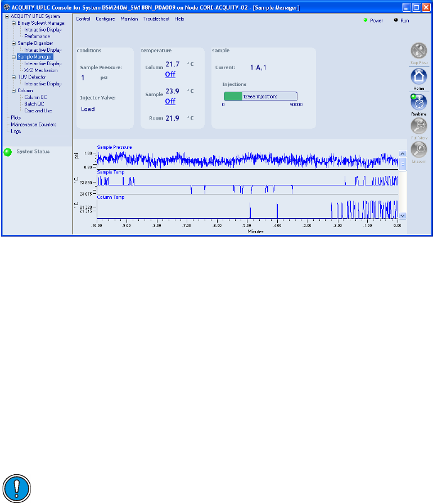Select the ACQUITY UPLC System root item
Screen dimensions: 433x504
point(35,16)
